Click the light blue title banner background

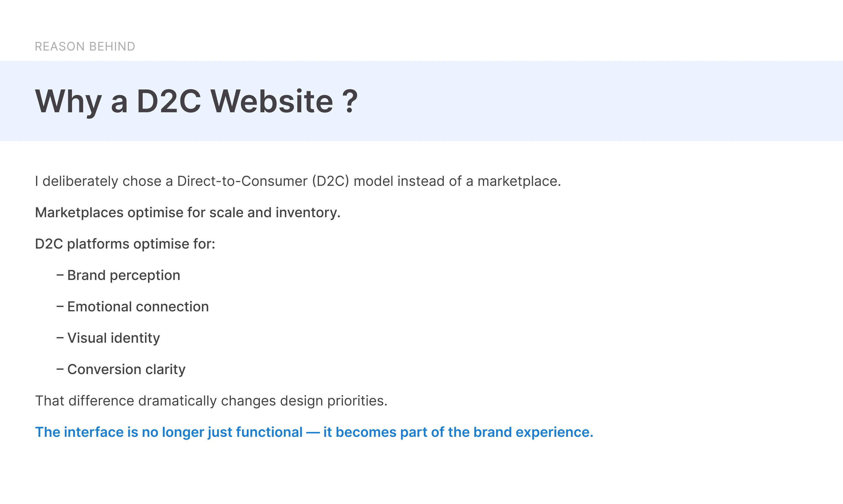pyautogui.click(x=578, y=101)
